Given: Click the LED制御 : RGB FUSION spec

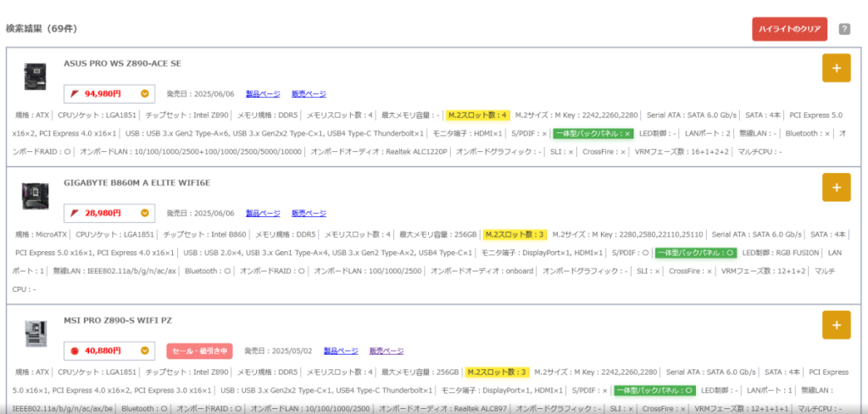Looking at the screenshot, I should tap(781, 253).
